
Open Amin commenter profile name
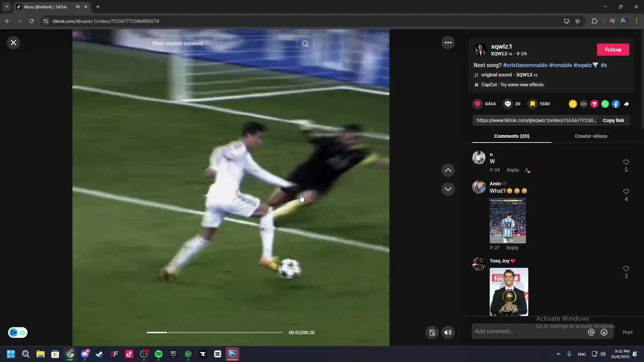coord(496,184)
